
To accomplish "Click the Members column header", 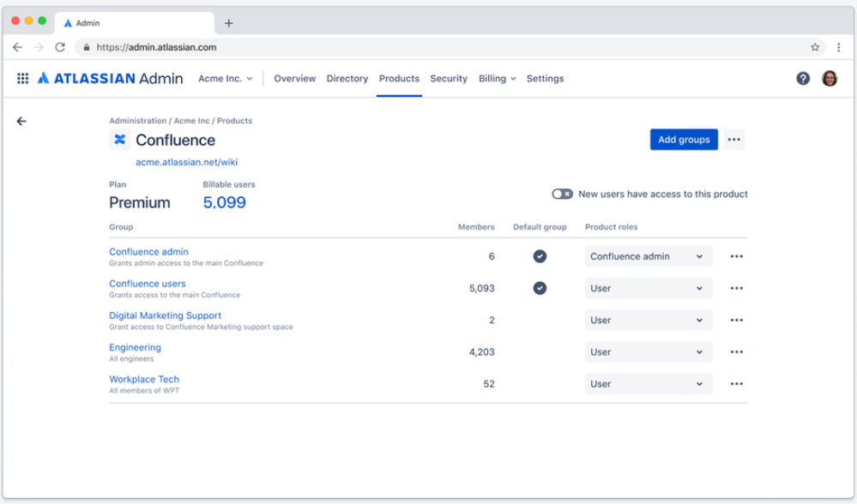I will [x=476, y=227].
